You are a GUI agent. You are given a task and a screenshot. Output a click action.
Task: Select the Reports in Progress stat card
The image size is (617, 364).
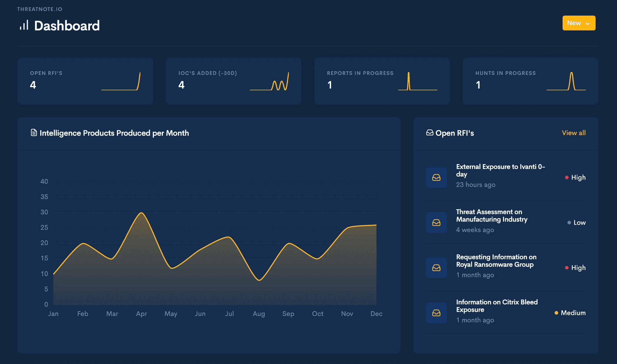point(382,81)
